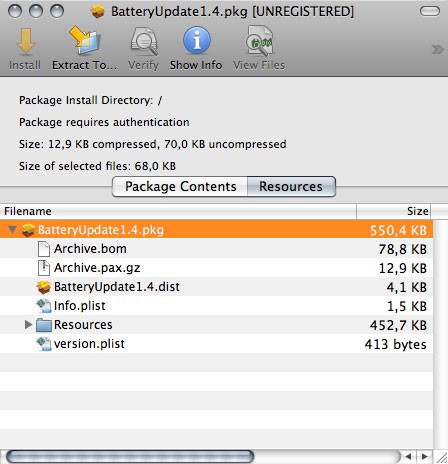Click the 452,7 KB size cell

398,325
